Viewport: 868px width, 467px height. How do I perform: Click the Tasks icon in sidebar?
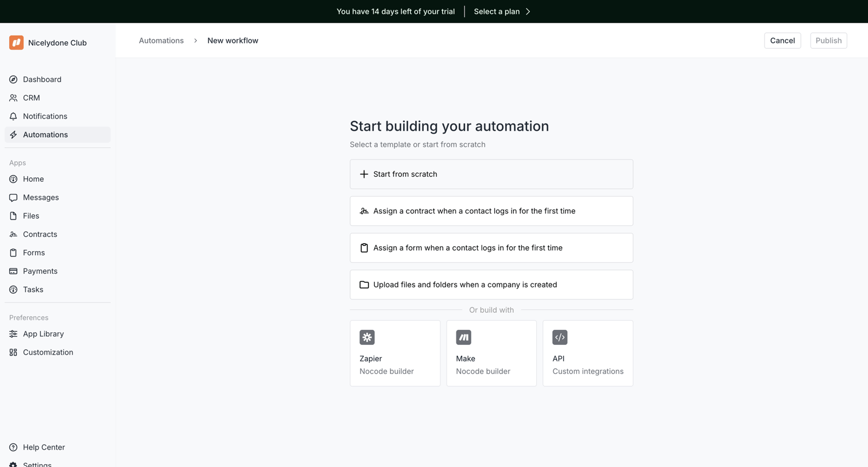[x=13, y=289]
